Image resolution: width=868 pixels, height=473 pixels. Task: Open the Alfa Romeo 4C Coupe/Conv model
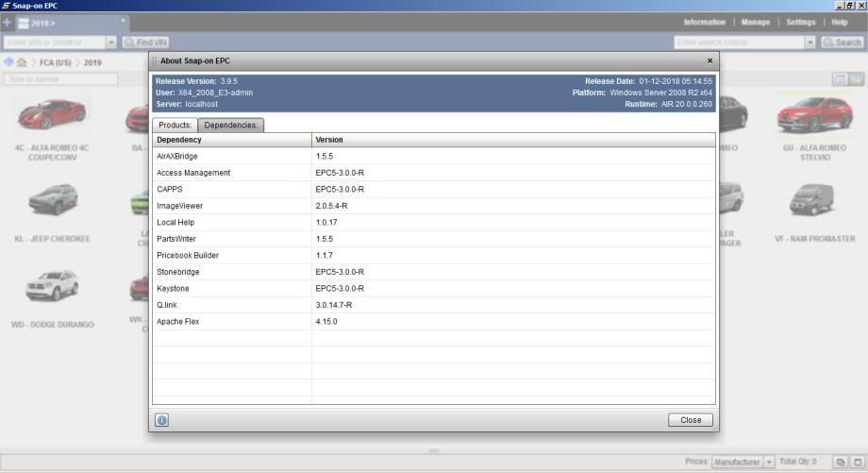52,129
